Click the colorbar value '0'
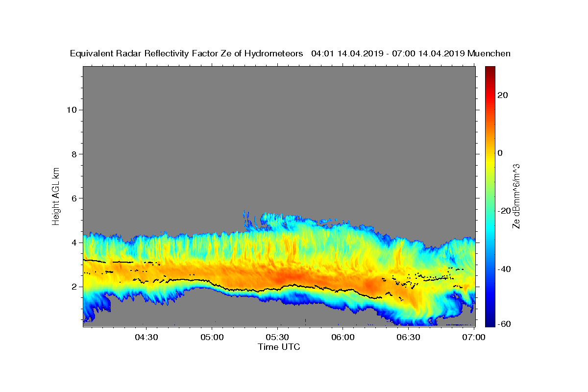This screenshot has width=588, height=392. pos(500,153)
